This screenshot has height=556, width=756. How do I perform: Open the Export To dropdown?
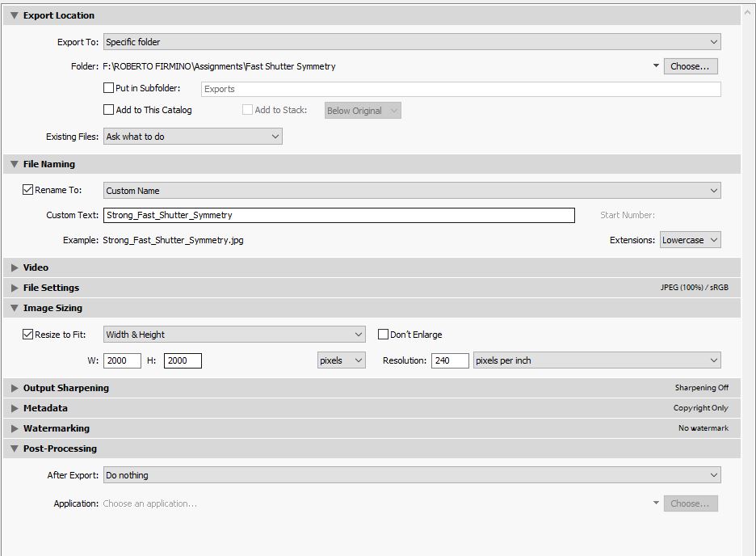[x=412, y=42]
